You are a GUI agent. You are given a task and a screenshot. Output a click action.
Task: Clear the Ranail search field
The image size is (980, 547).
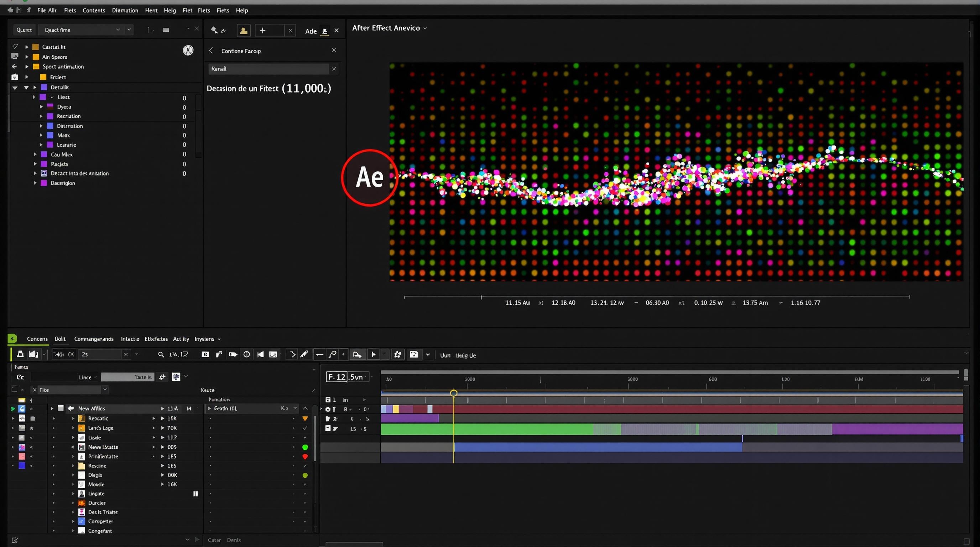(x=334, y=69)
